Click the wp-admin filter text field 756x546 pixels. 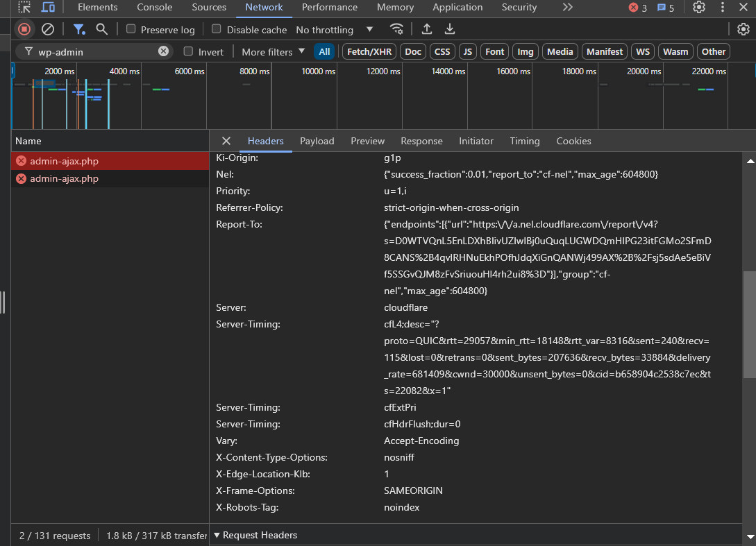(x=94, y=51)
